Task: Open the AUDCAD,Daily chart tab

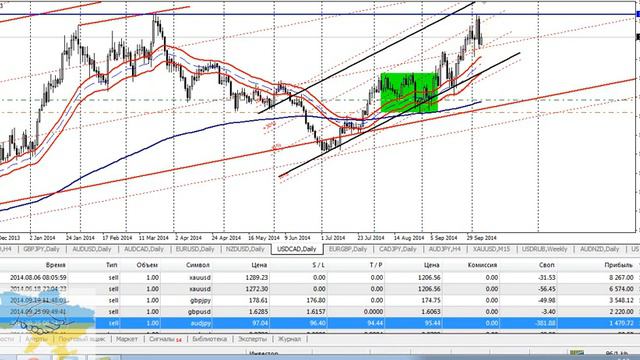Action: click(144, 249)
